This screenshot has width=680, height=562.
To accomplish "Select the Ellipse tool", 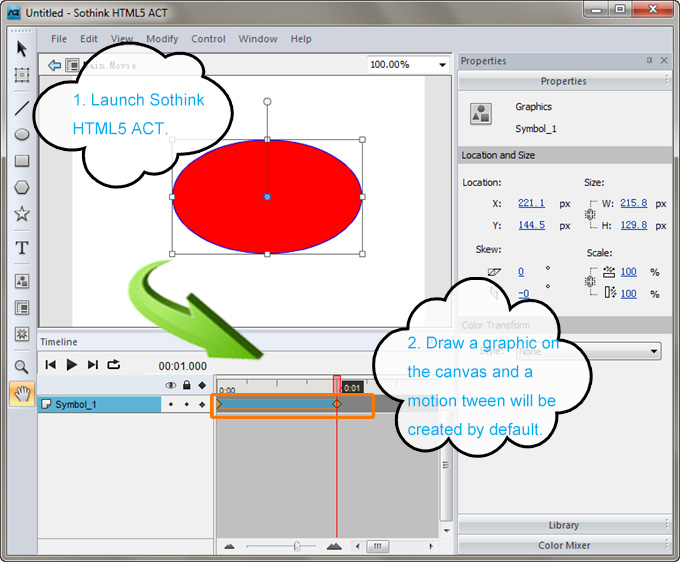I will 22,135.
